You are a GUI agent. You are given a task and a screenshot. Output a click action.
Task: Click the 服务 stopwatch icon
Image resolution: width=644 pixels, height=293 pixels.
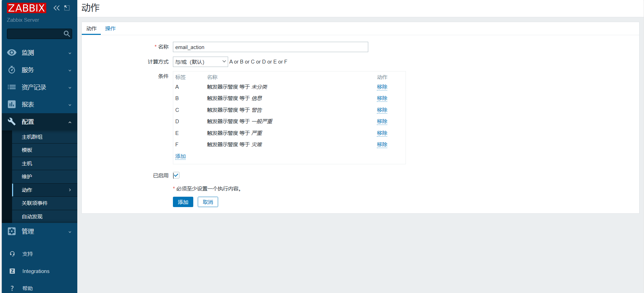point(12,70)
